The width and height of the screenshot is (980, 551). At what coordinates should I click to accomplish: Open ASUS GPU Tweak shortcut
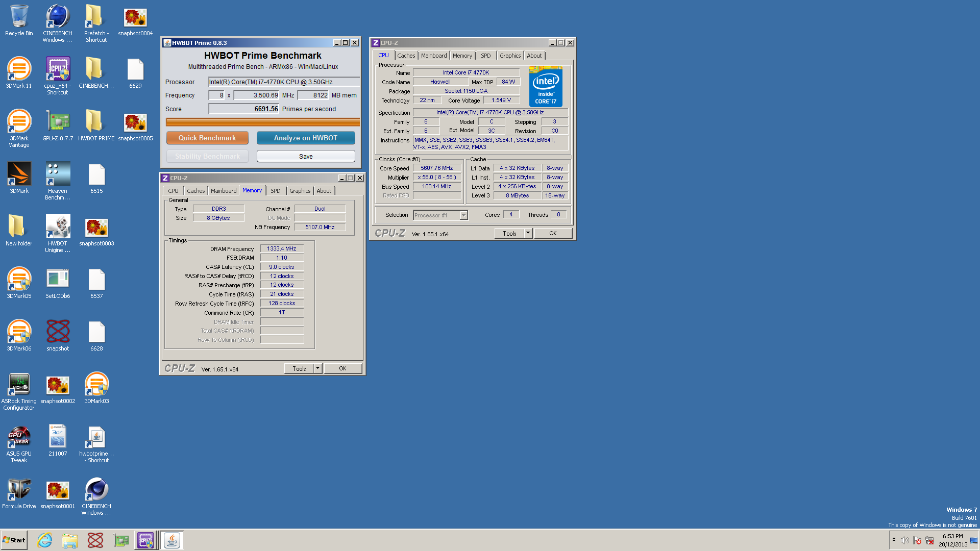tap(19, 444)
